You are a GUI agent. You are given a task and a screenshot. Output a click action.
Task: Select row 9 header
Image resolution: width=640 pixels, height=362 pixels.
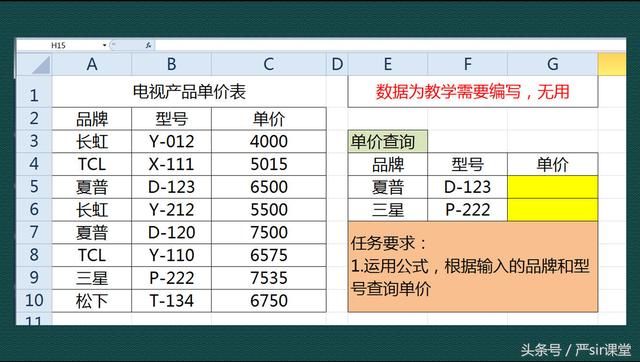34,278
